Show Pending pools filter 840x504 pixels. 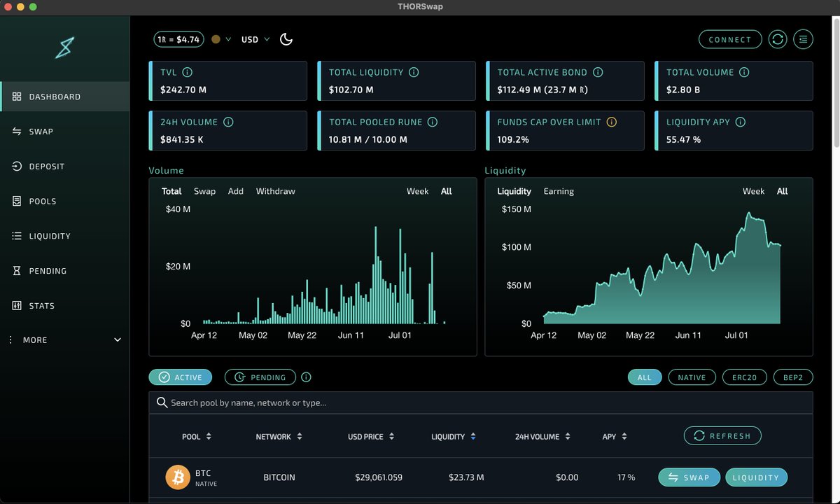[x=260, y=377]
